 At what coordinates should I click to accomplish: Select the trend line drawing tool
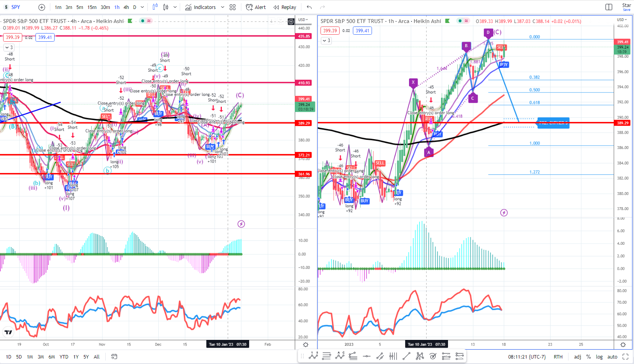point(406,356)
